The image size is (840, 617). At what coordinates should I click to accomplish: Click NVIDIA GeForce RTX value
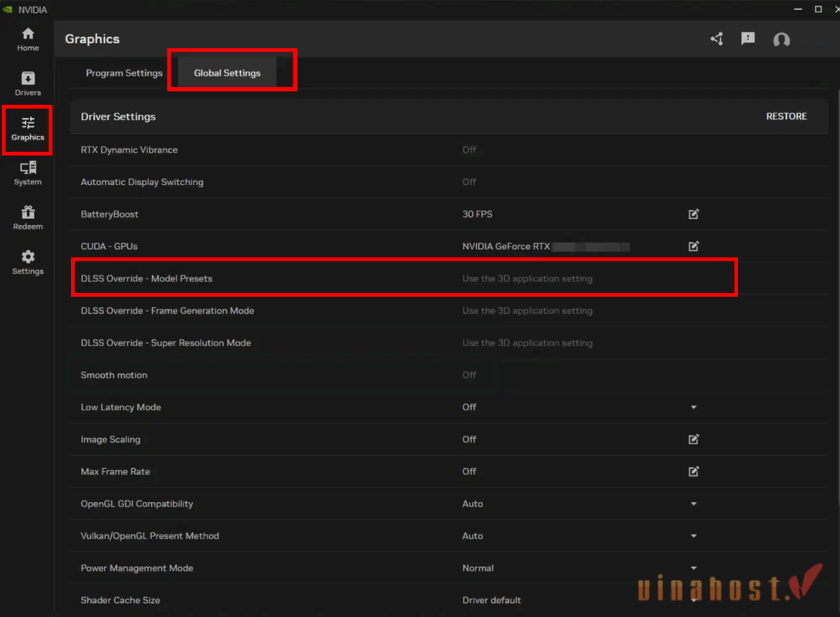point(506,246)
